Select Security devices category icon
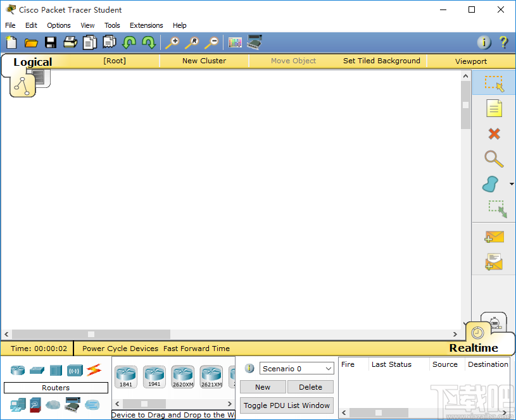The width and height of the screenshot is (516, 420). (35, 405)
